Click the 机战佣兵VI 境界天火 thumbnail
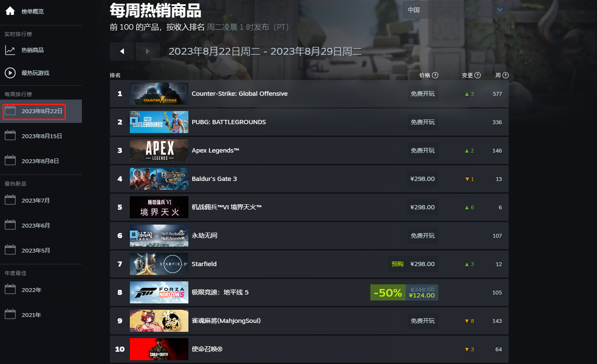Image resolution: width=597 pixels, height=364 pixels. pos(159,207)
